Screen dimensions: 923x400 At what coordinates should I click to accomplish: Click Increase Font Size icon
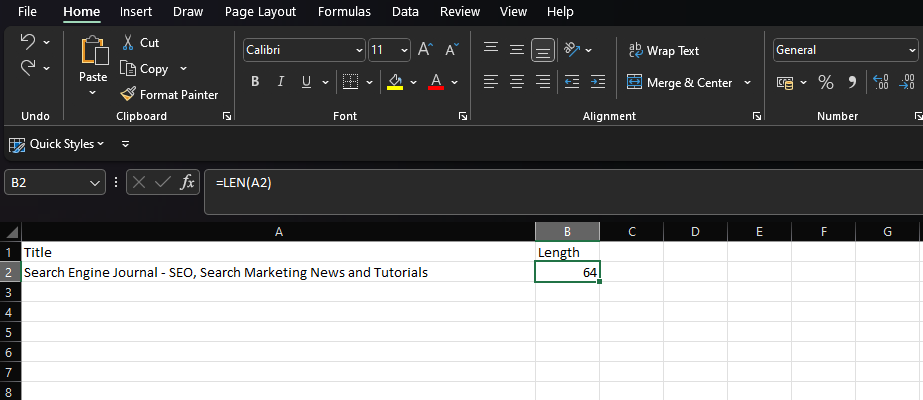click(x=425, y=50)
